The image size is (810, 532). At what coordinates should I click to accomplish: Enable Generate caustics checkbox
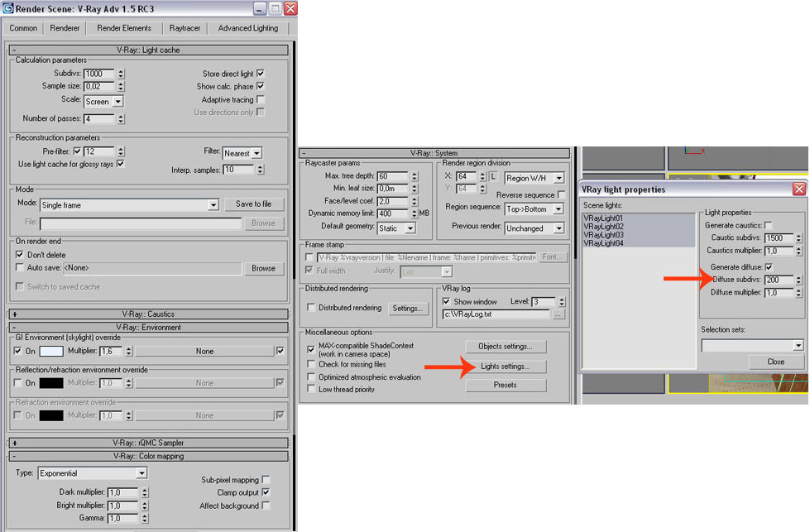click(769, 225)
